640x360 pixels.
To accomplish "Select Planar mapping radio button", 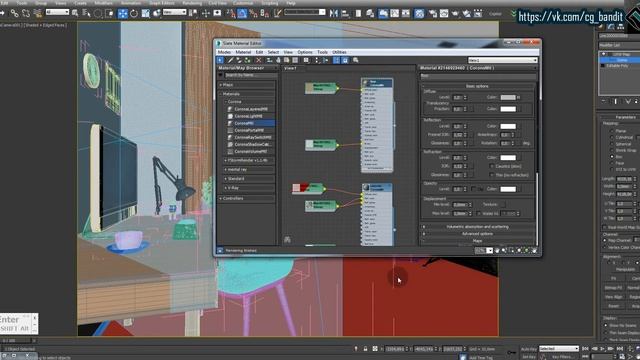I will (x=611, y=131).
